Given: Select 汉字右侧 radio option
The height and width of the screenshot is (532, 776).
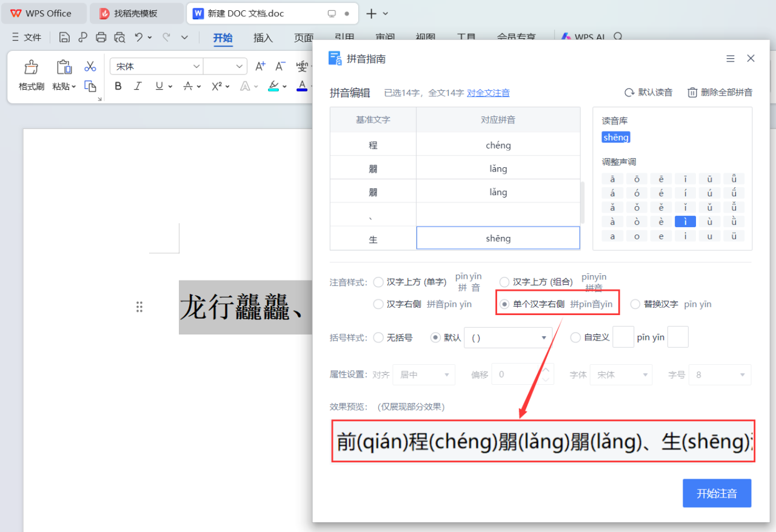Looking at the screenshot, I should [378, 304].
